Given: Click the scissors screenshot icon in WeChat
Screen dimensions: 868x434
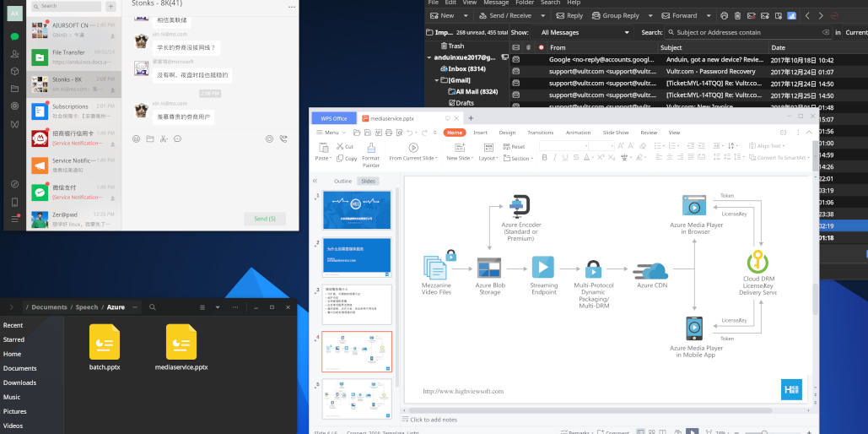Looking at the screenshot, I should click(x=164, y=138).
